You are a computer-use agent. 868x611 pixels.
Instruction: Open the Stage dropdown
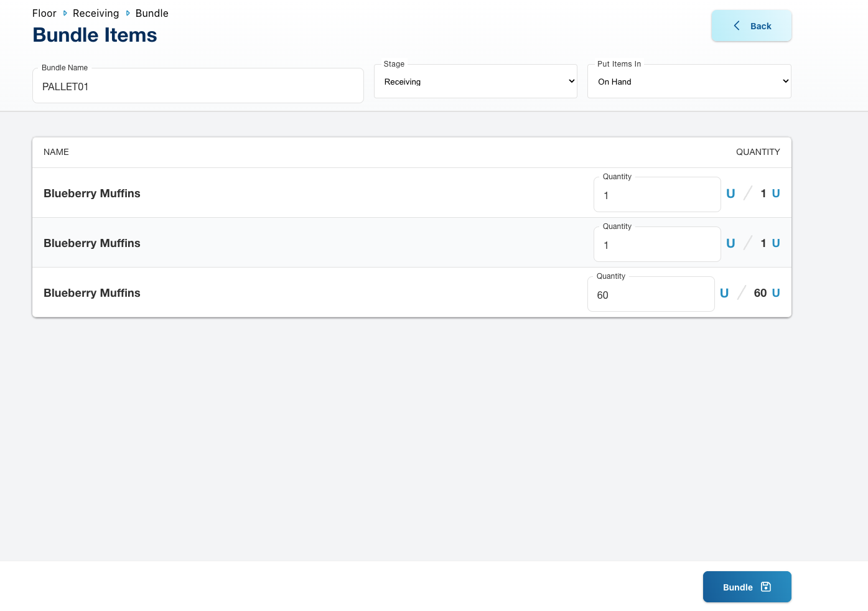point(475,82)
